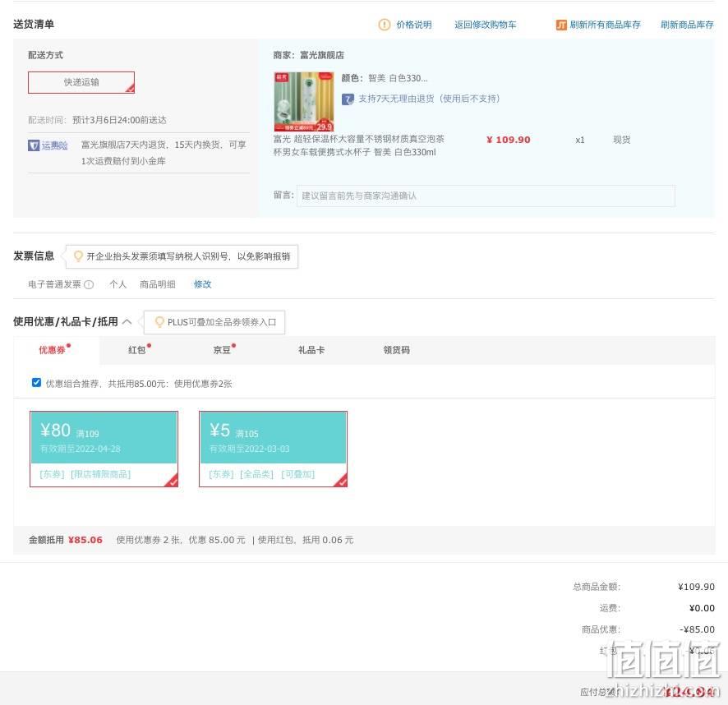Screen dimensions: 728x705
Task: Open the 京豆 tab
Action: [x=222, y=350]
